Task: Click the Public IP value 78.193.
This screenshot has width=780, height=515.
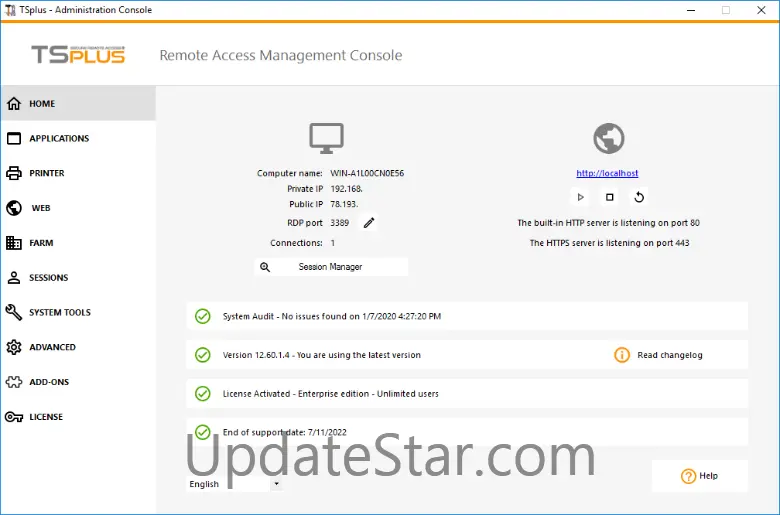Action: coord(344,204)
